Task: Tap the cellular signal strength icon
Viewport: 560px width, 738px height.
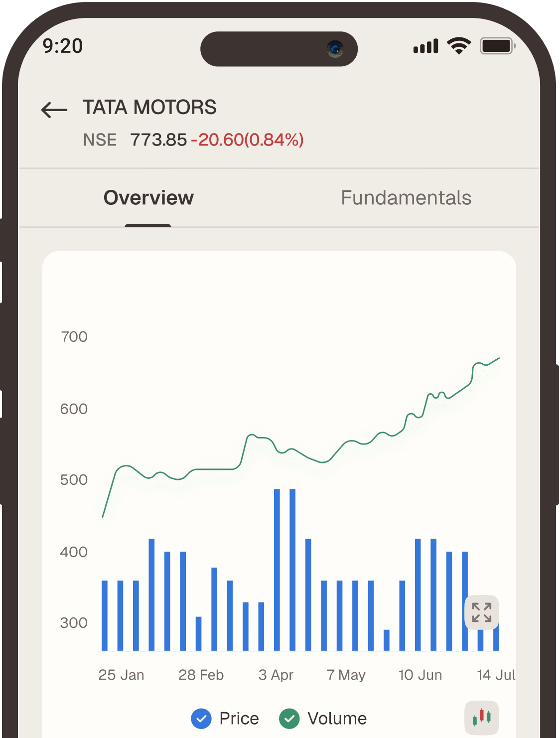Action: [425, 46]
